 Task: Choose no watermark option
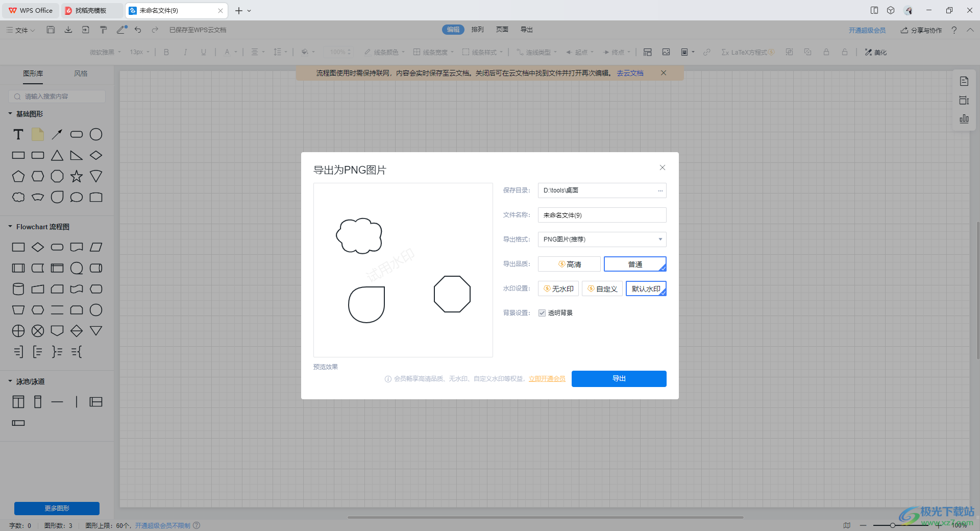(x=558, y=288)
